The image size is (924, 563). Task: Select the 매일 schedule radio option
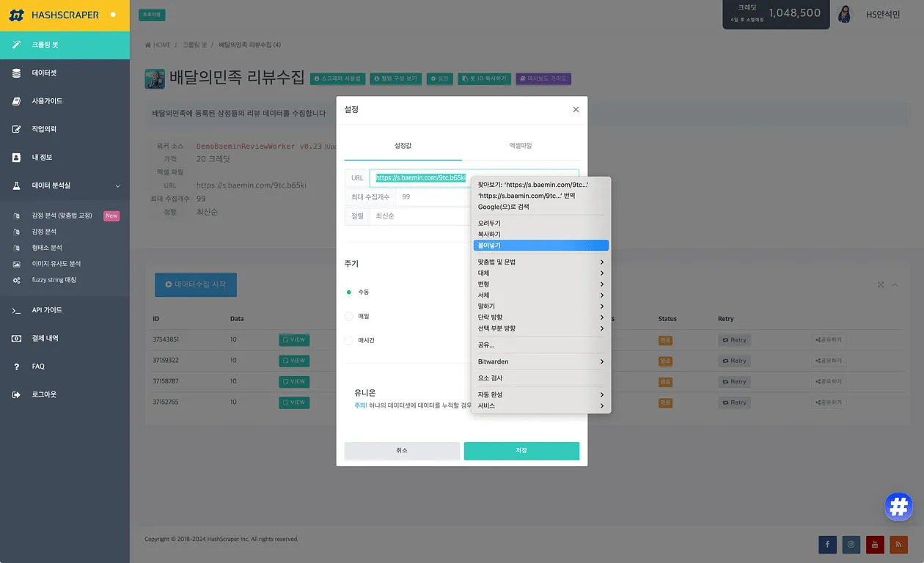click(x=349, y=316)
